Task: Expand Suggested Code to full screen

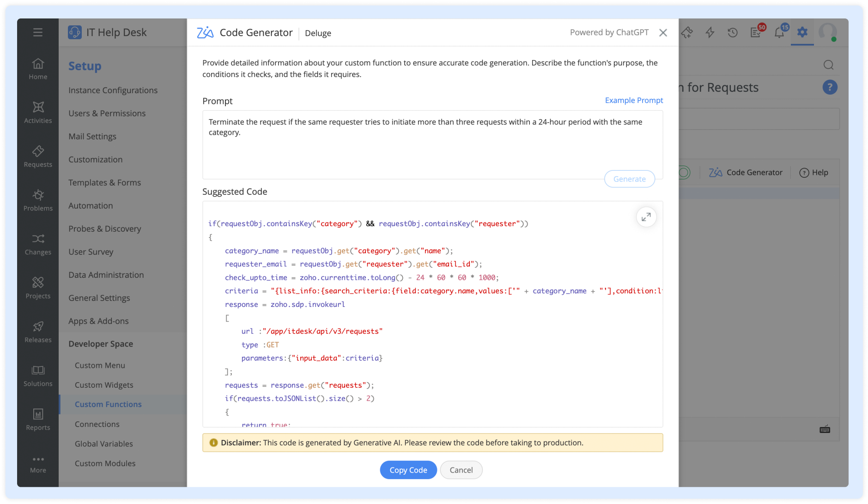Action: [x=646, y=217]
